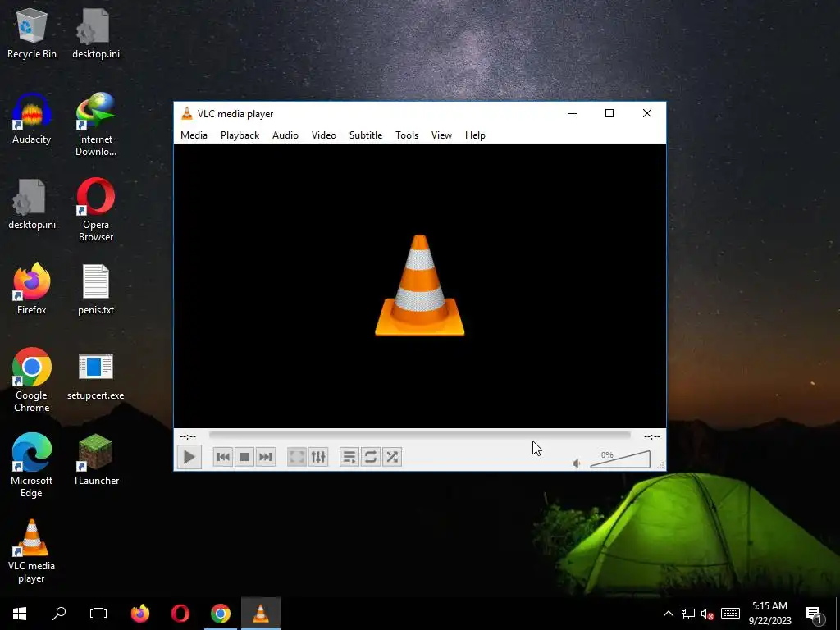
Task: Switch to Firefox on the taskbar
Action: (140, 614)
